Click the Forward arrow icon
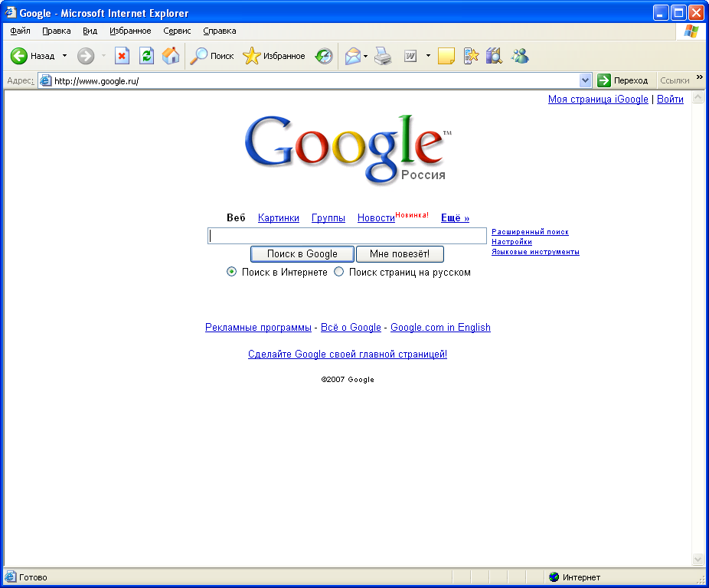Screen dimensions: 709x588 [86, 56]
